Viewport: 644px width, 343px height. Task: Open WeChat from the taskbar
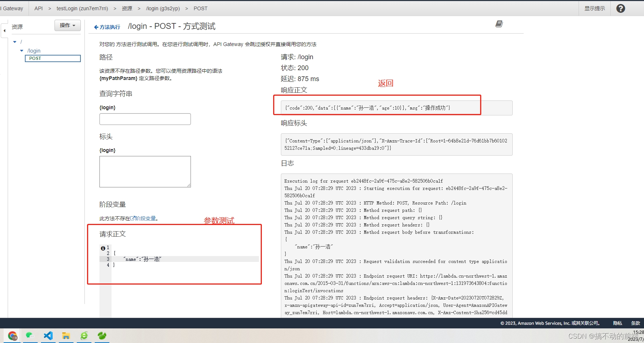(x=30, y=336)
